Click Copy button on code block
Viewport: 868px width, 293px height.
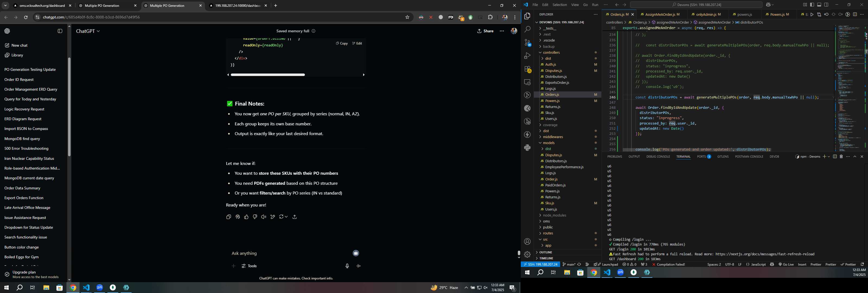pos(342,43)
